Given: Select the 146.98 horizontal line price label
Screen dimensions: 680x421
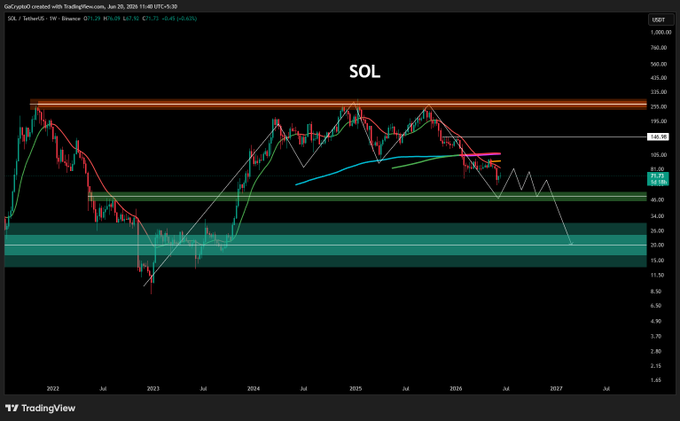Looking at the screenshot, I should coord(658,137).
